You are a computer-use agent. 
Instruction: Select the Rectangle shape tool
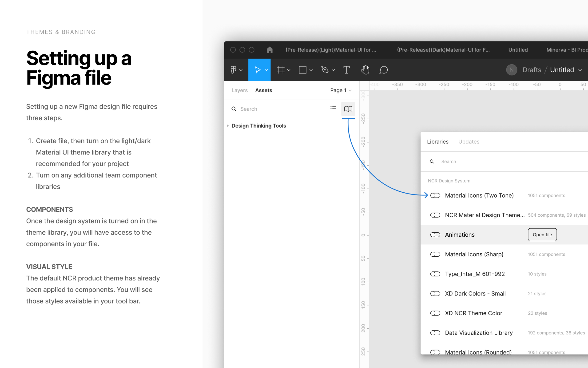[302, 70]
